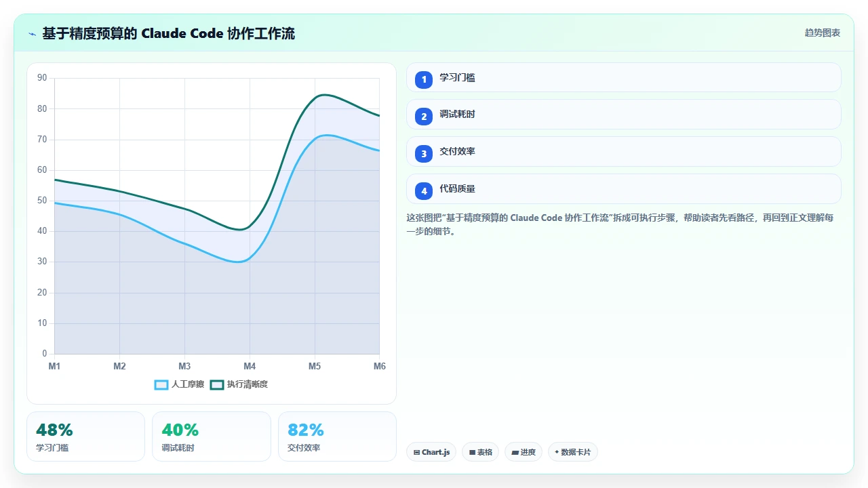
Task: Click the 进度 tag chip
Action: (x=524, y=452)
